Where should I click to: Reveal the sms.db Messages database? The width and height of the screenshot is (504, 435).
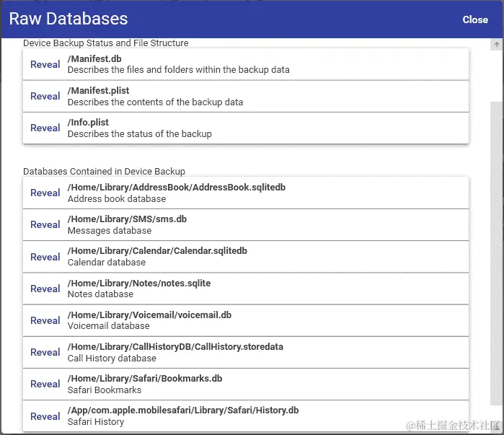tap(45, 225)
